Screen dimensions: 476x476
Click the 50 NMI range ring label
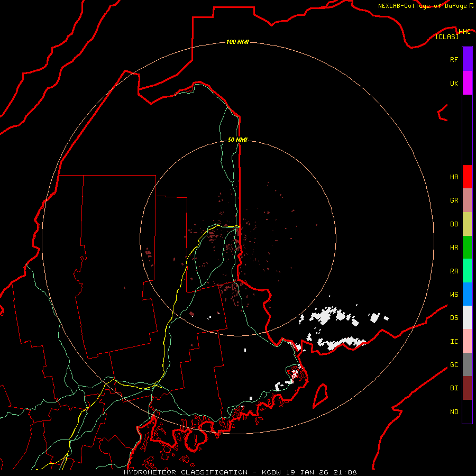click(x=237, y=140)
